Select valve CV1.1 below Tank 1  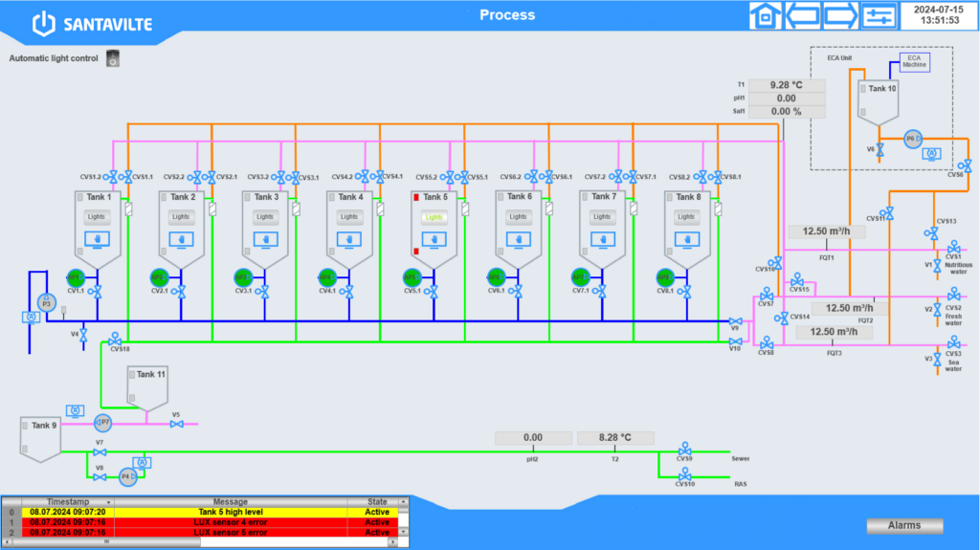pyautogui.click(x=97, y=291)
